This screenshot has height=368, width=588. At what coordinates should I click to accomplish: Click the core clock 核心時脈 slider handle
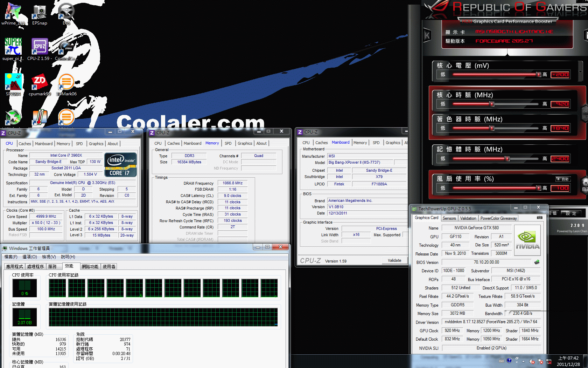tap(492, 104)
